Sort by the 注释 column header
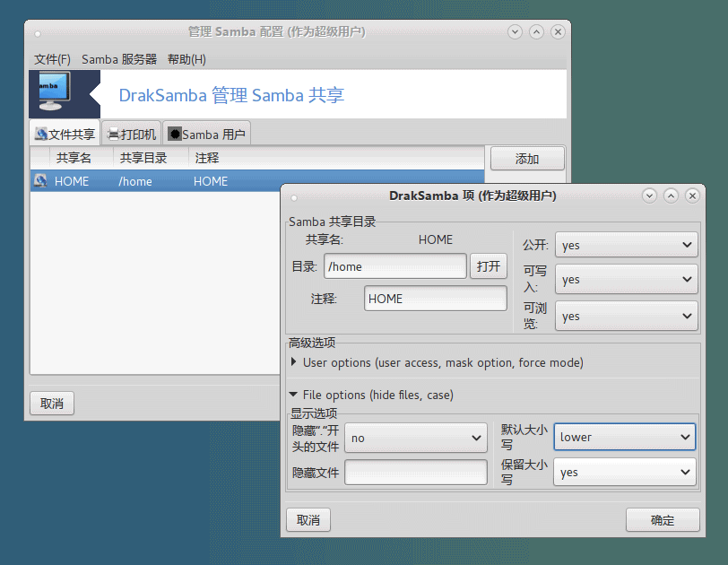Screen dimensions: 728x565 click(x=336, y=158)
